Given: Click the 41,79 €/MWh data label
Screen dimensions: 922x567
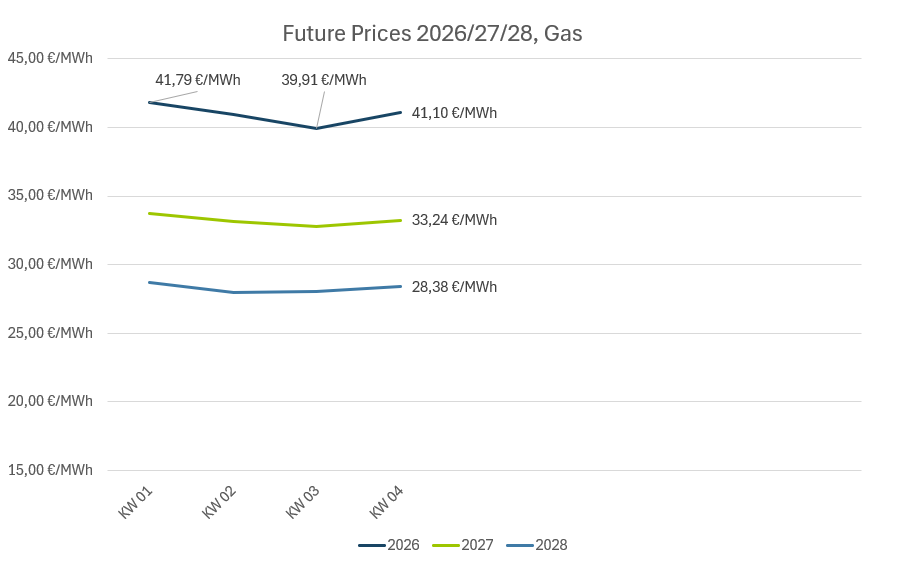Looking at the screenshot, I should pyautogui.click(x=197, y=80).
